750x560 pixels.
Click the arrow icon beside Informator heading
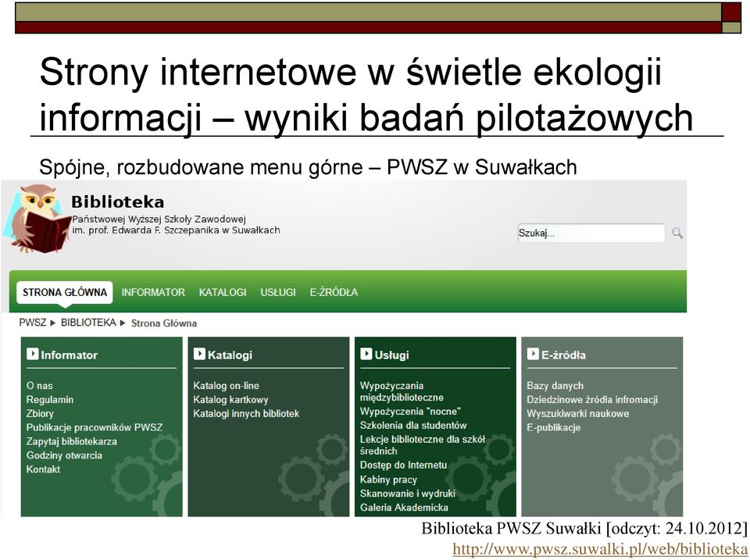point(33,354)
